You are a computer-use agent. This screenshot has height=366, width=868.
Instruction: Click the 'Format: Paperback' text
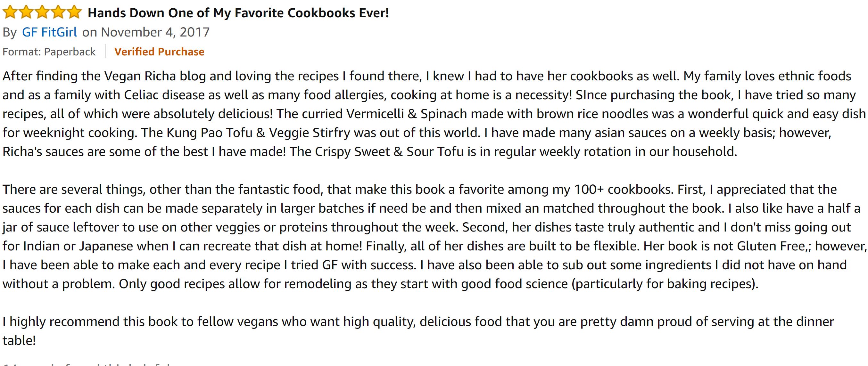(49, 52)
